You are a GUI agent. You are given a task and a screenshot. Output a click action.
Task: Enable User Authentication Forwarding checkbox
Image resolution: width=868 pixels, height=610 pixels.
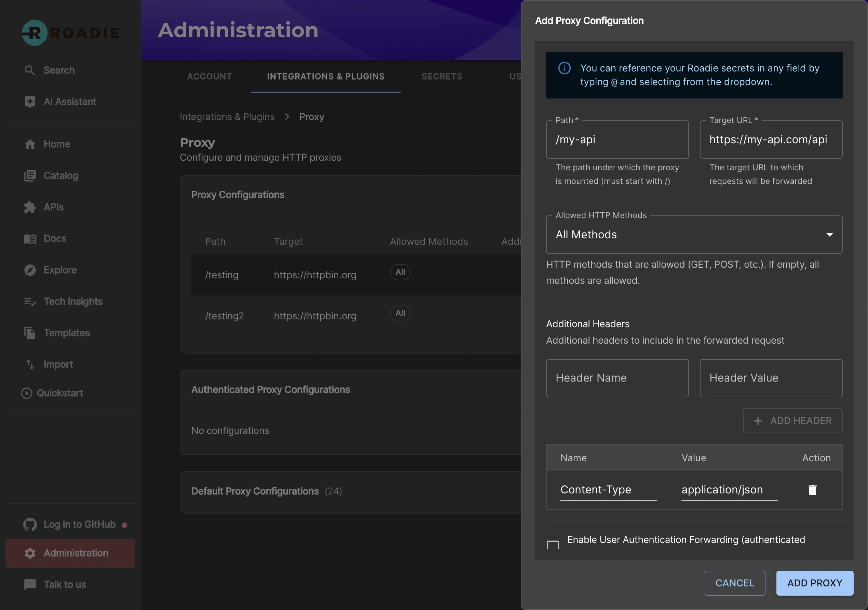pos(553,545)
